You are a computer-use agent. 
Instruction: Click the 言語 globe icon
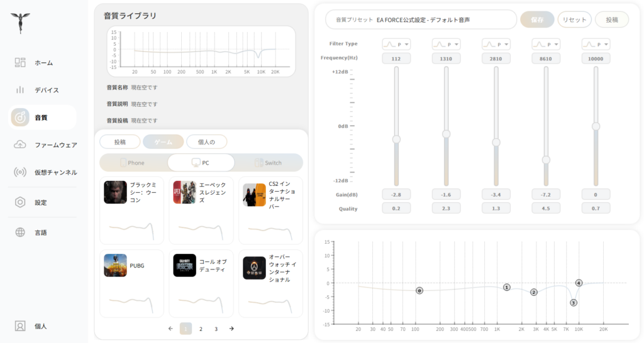coord(20,232)
